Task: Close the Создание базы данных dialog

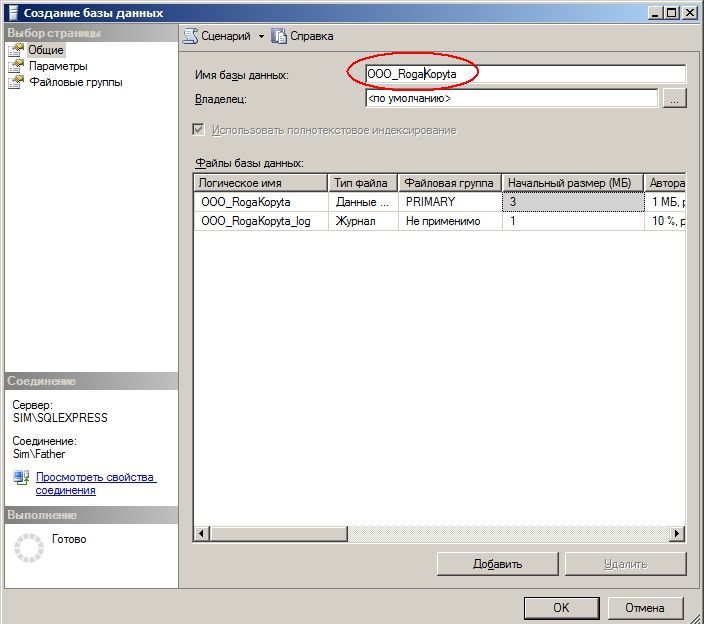Action: 690,13
